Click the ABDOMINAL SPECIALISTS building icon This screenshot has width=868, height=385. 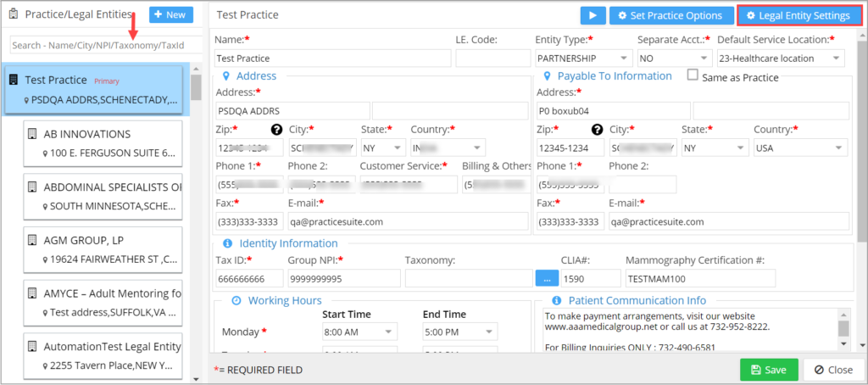(32, 187)
